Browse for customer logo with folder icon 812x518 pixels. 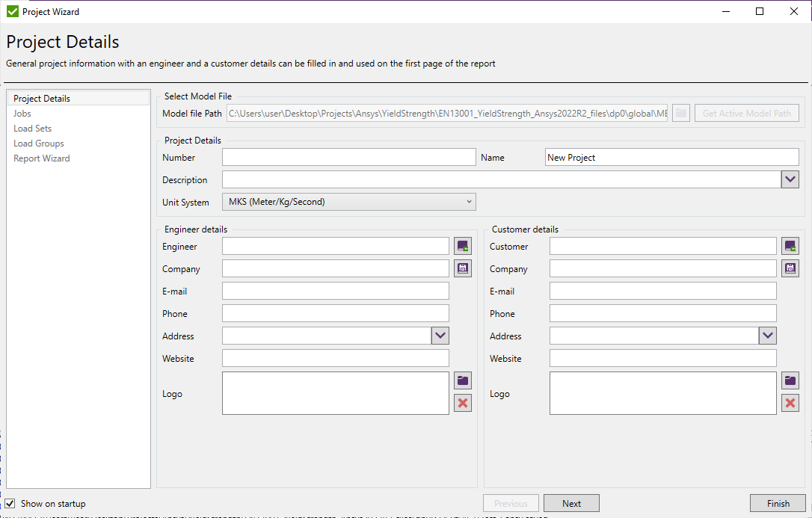click(790, 381)
